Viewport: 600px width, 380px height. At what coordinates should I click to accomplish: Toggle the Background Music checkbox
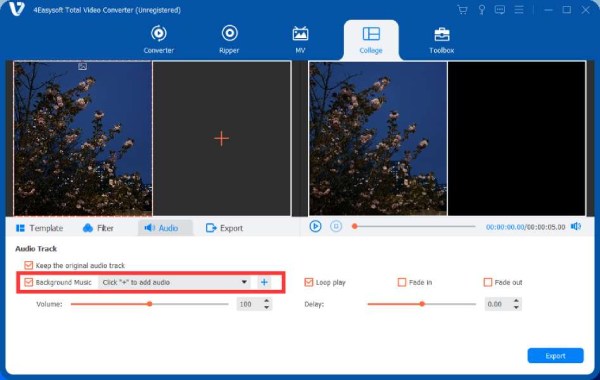point(28,282)
